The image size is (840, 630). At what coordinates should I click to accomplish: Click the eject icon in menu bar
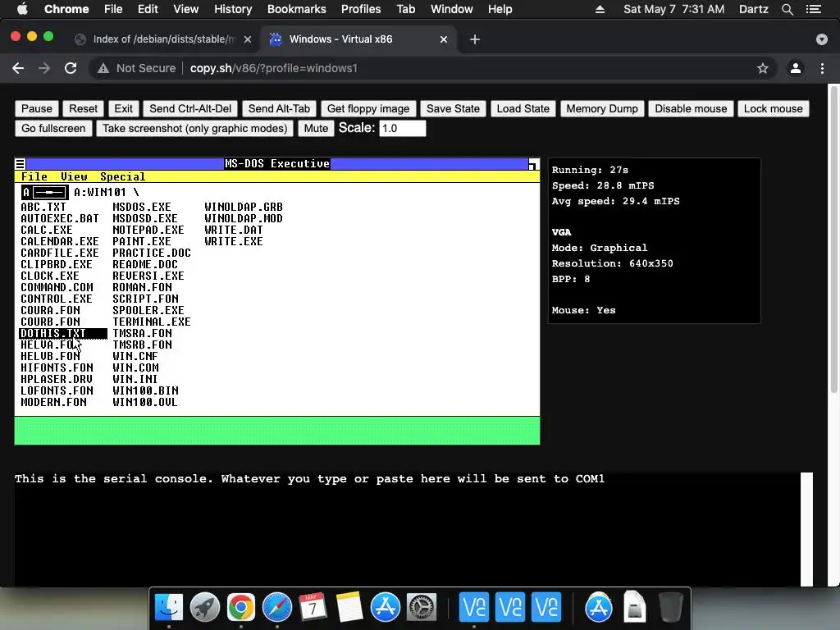[x=600, y=9]
